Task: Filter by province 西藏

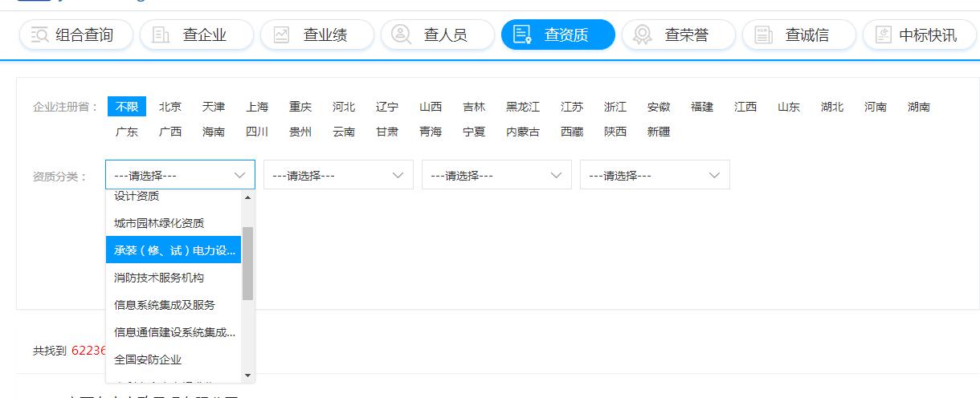Action: [572, 132]
